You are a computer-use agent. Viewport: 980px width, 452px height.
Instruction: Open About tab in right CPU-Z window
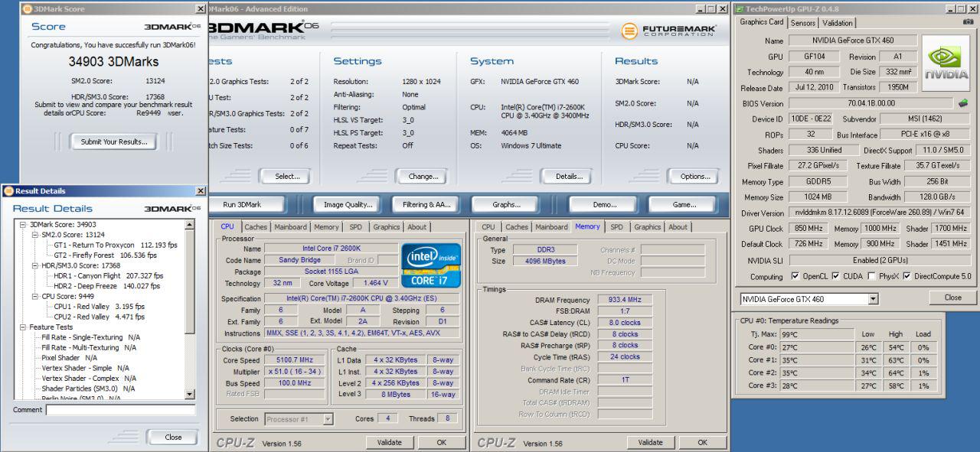click(678, 227)
